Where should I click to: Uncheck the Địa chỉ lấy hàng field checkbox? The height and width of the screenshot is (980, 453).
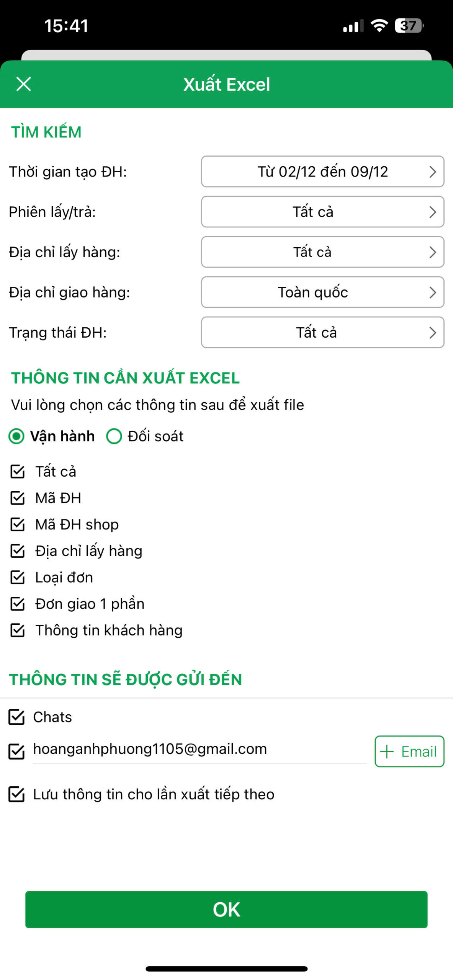18,551
